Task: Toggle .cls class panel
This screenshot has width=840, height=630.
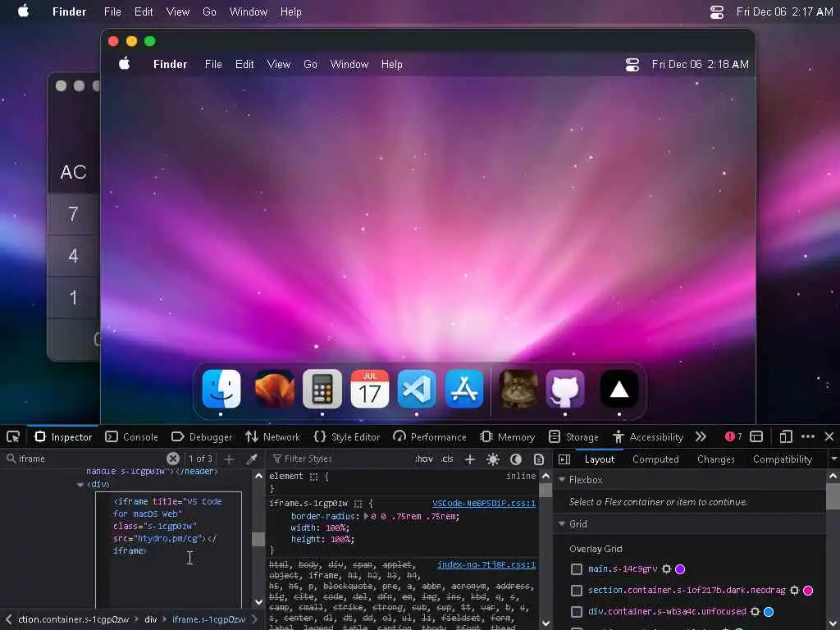Action: point(447,459)
